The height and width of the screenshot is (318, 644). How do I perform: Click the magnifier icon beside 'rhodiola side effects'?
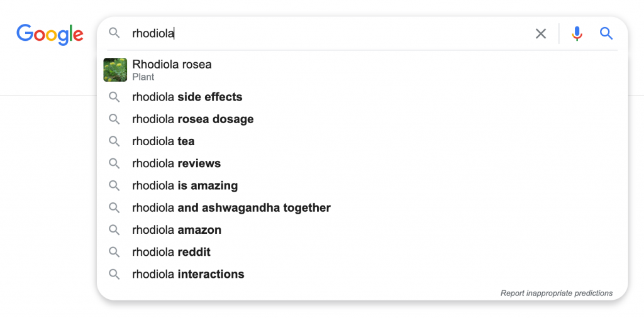[x=114, y=97]
